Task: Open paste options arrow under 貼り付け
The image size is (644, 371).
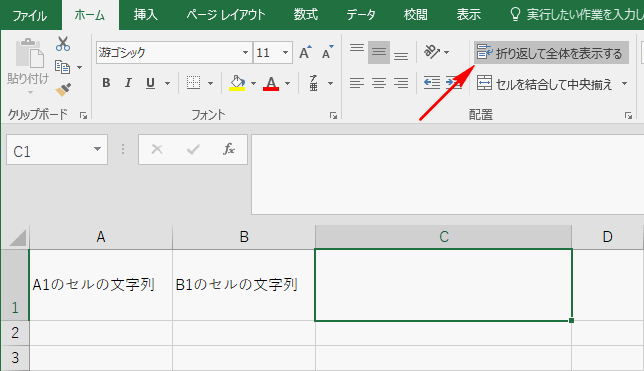Action: click(x=30, y=93)
